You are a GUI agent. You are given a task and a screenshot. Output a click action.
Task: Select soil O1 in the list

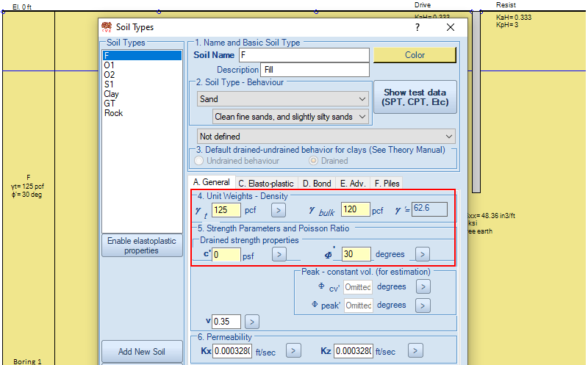142,65
